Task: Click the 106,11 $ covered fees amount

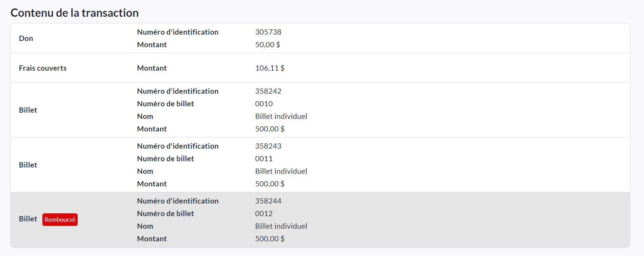Action: tap(269, 68)
